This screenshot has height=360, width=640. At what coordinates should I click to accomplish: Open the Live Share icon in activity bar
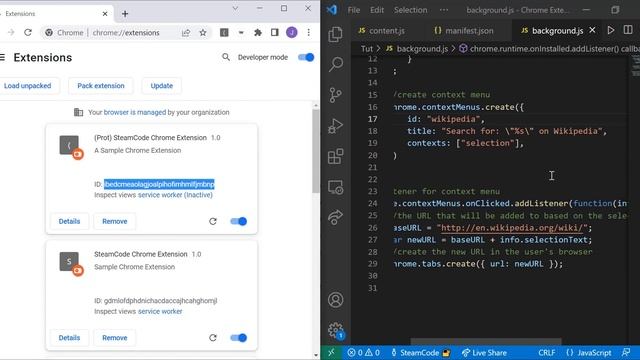(336, 217)
